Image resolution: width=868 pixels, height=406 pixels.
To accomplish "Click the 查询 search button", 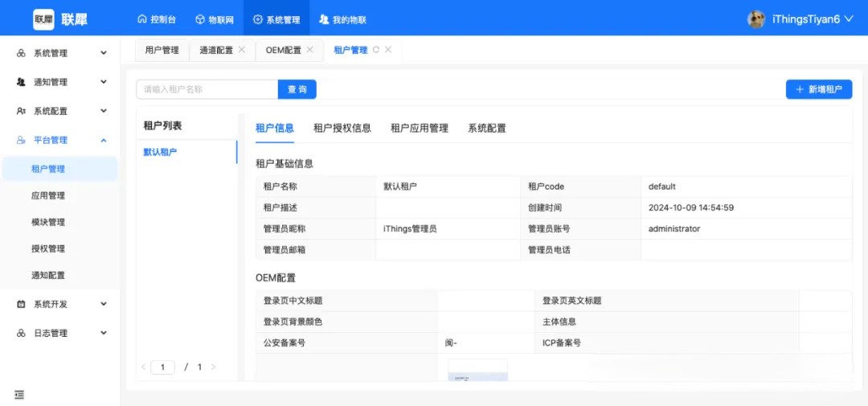I will (x=297, y=89).
